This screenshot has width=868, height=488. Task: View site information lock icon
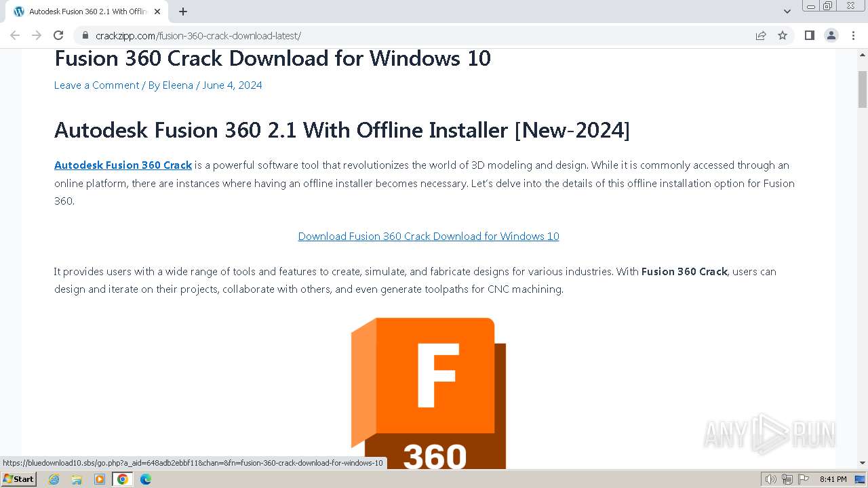(x=85, y=35)
